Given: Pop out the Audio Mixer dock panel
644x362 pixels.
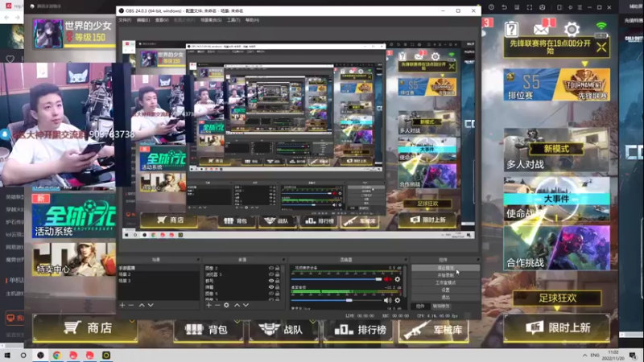Looking at the screenshot, I should tap(406, 260).
